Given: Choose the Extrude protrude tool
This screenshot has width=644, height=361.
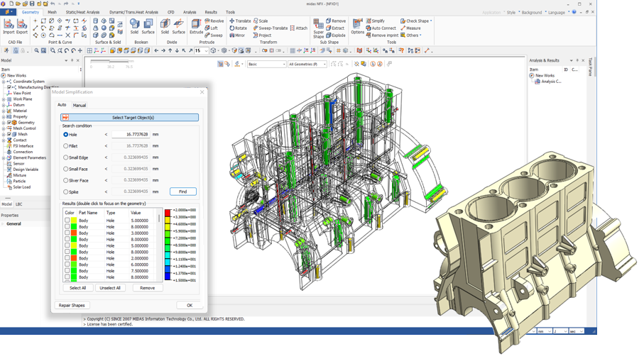Looking at the screenshot, I should pos(196,26).
